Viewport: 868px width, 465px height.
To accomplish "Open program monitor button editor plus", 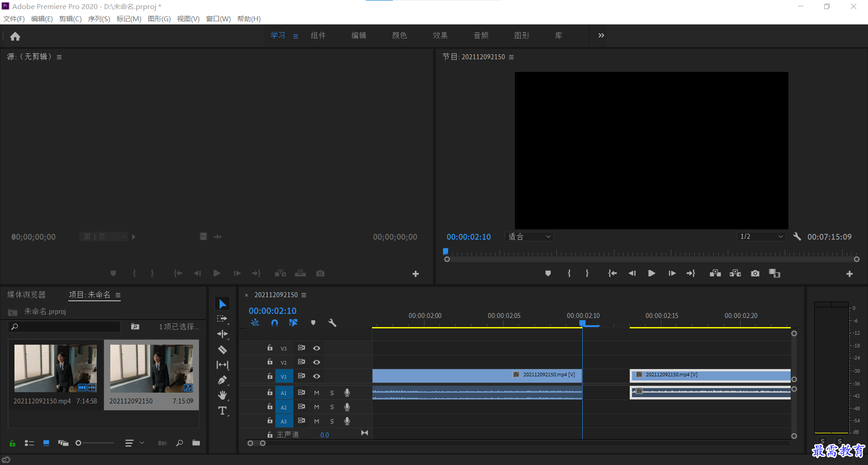I will click(849, 274).
